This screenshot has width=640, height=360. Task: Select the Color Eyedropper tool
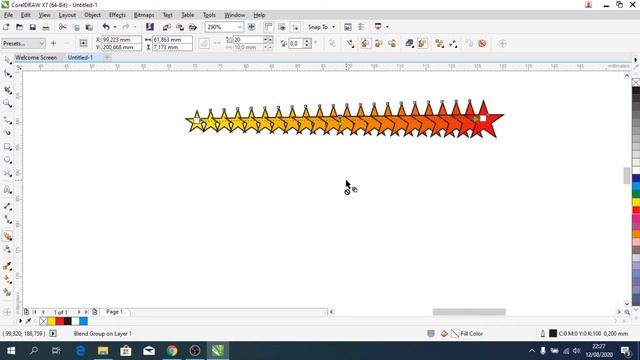click(x=7, y=266)
